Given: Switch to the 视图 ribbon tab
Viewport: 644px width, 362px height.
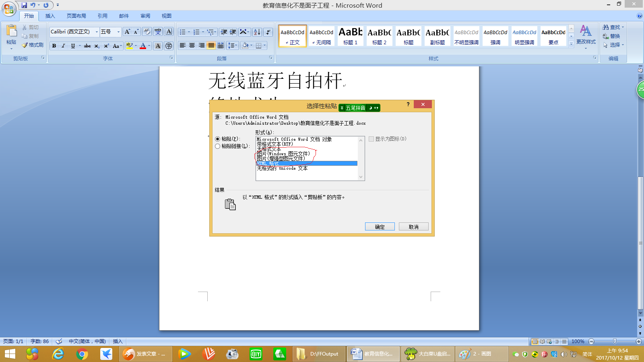Looking at the screenshot, I should [166, 16].
